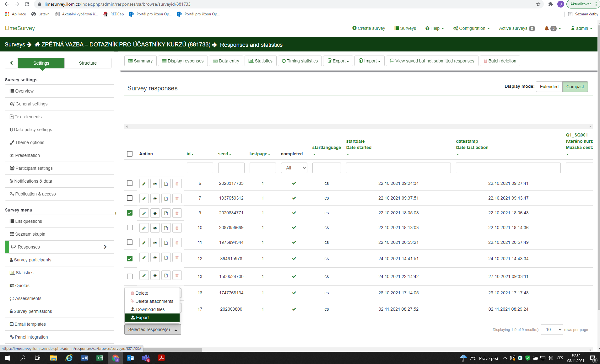Click the id filter input field
The image size is (600, 364).
200,168
